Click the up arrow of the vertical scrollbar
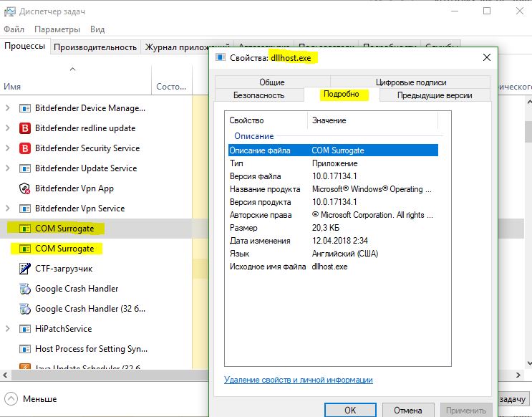 528,102
